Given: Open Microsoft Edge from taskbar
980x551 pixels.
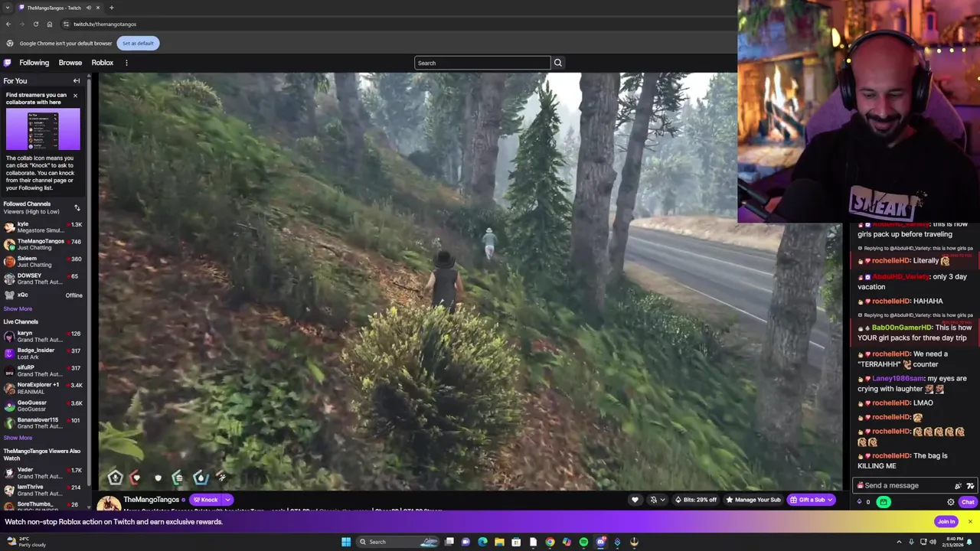Looking at the screenshot, I should [x=482, y=542].
